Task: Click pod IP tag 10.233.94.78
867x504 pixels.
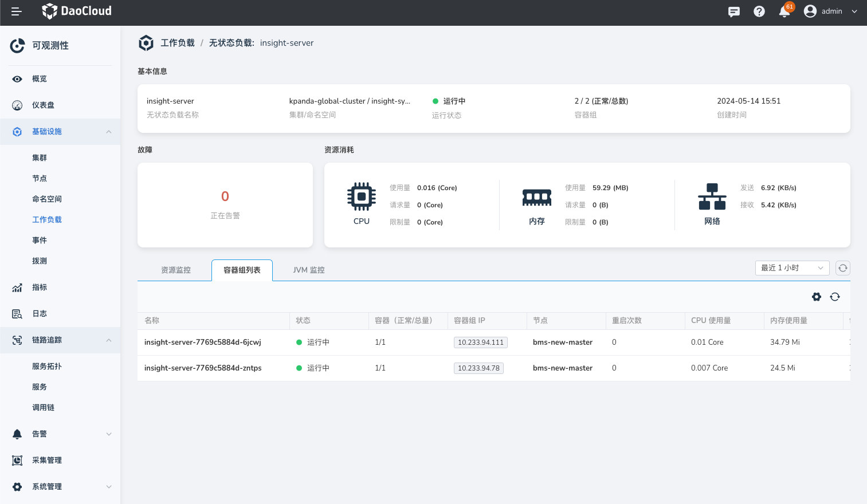Action: (x=478, y=368)
